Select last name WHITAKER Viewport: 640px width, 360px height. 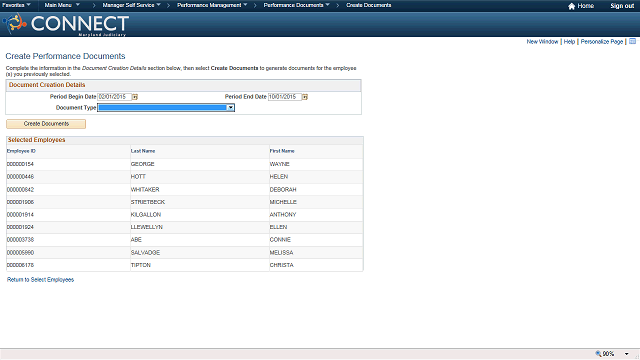point(145,190)
